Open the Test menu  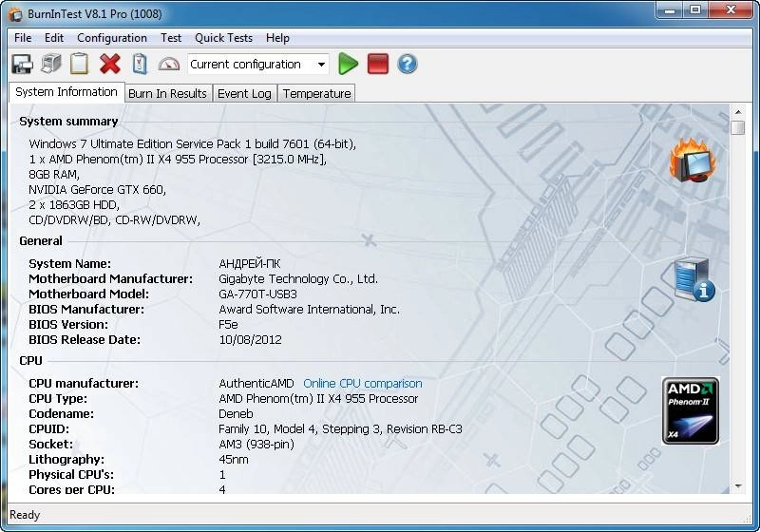171,38
